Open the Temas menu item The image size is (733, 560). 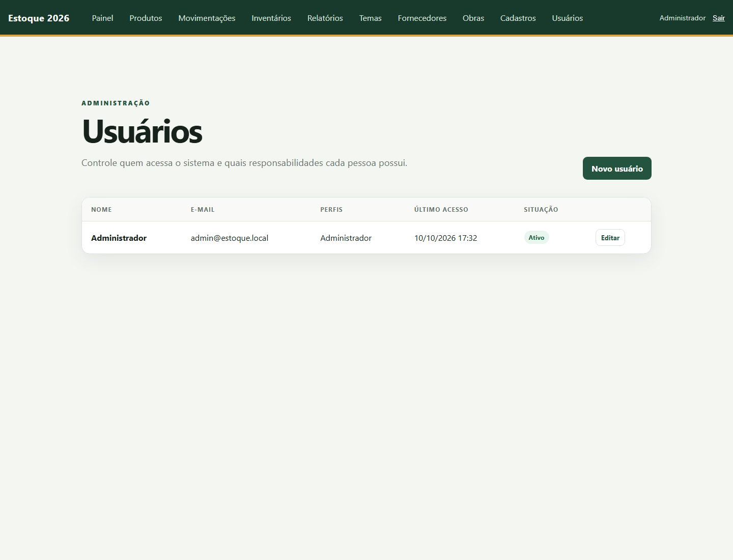pos(371,18)
